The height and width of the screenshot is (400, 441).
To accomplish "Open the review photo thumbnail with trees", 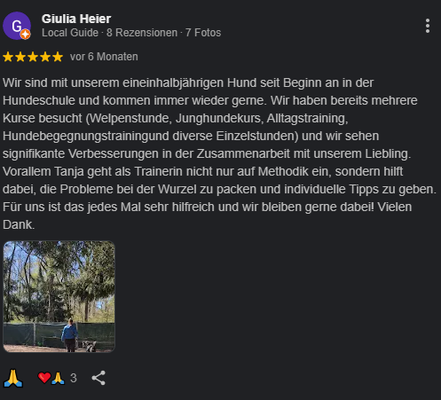I will pyautogui.click(x=59, y=297).
